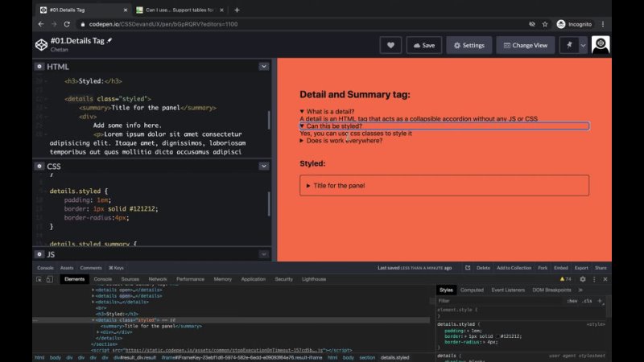Open the JS editor dropdown chevron

[x=264, y=254]
